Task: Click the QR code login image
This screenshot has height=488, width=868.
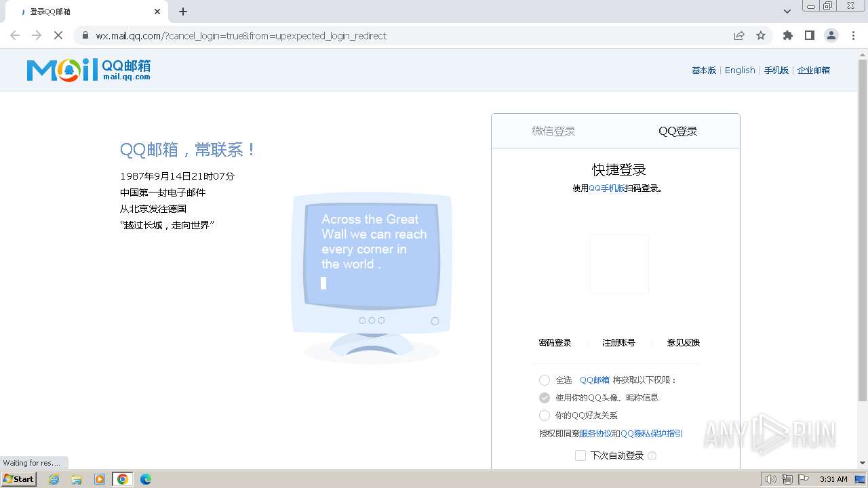Action: [x=619, y=264]
